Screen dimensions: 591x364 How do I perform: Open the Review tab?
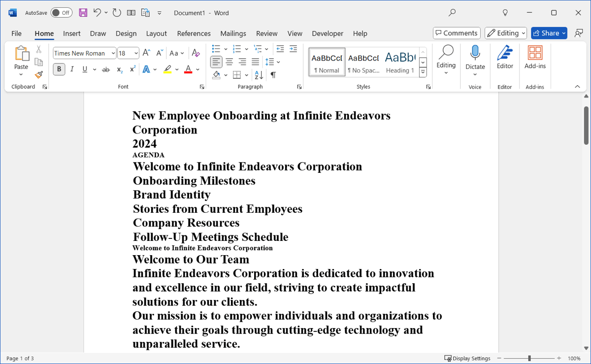pyautogui.click(x=266, y=33)
